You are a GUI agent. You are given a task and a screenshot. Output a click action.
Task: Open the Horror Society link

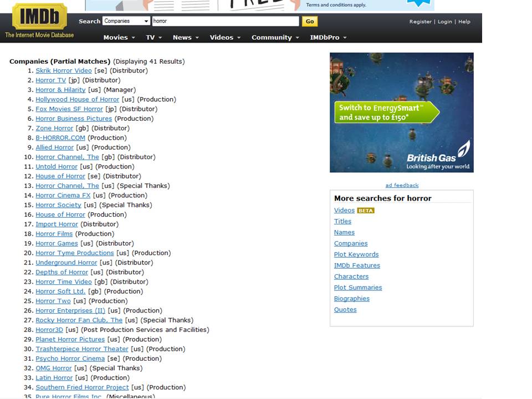58,205
